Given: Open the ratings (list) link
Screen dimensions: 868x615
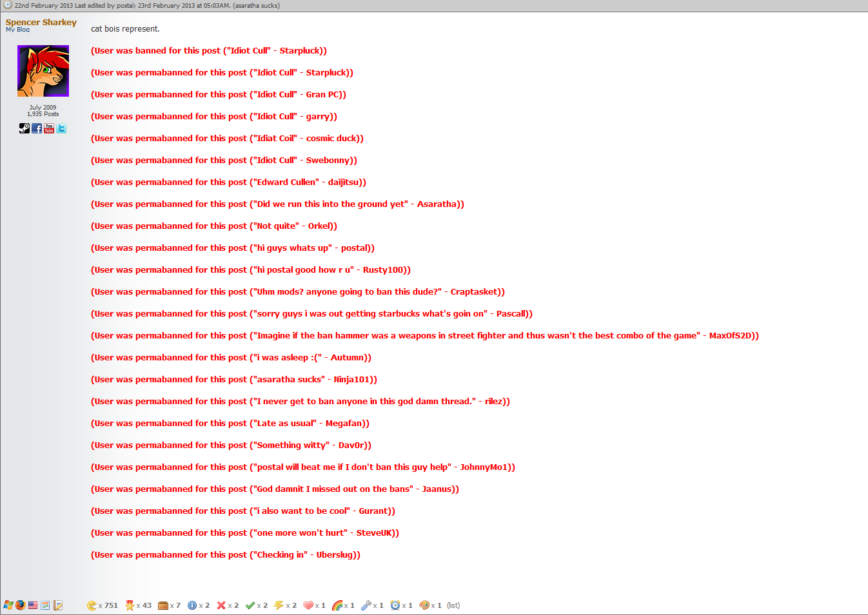Looking at the screenshot, I should [453, 605].
